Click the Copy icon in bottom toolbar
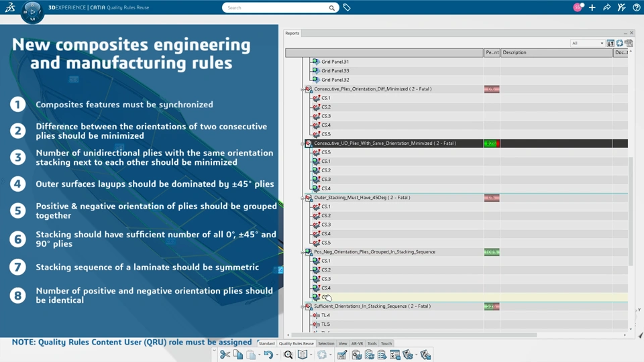Image resolution: width=644 pixels, height=362 pixels. pos(237,355)
